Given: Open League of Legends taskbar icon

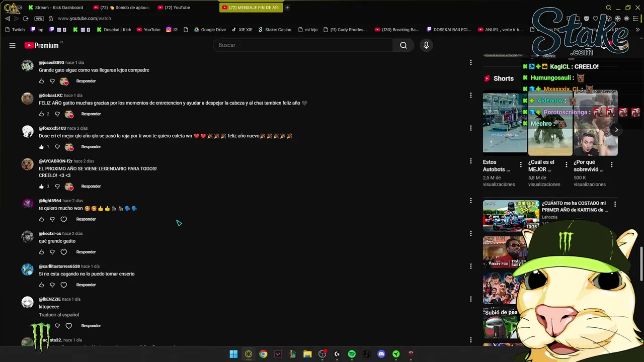Looking at the screenshot, I should coord(292,354).
